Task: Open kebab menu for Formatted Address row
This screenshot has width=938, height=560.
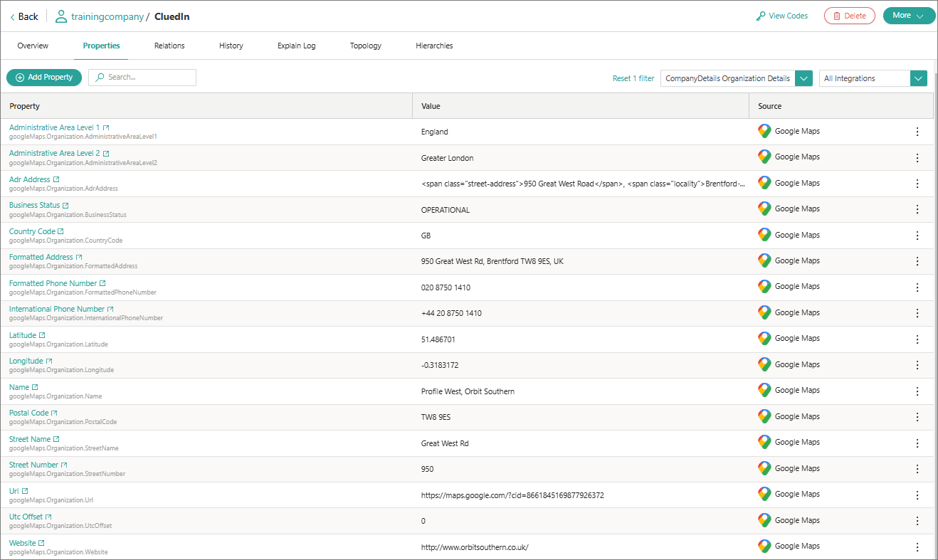Action: click(917, 261)
